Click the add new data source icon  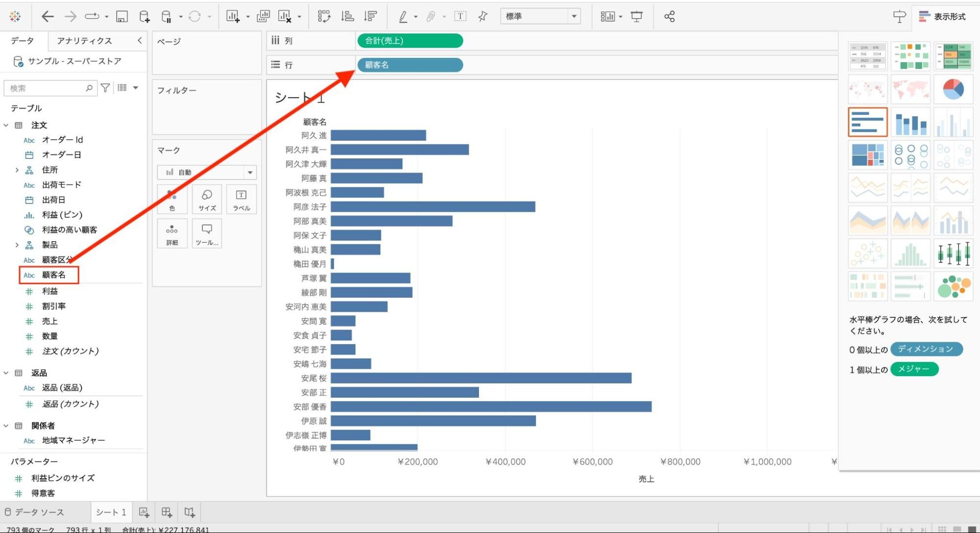(144, 17)
